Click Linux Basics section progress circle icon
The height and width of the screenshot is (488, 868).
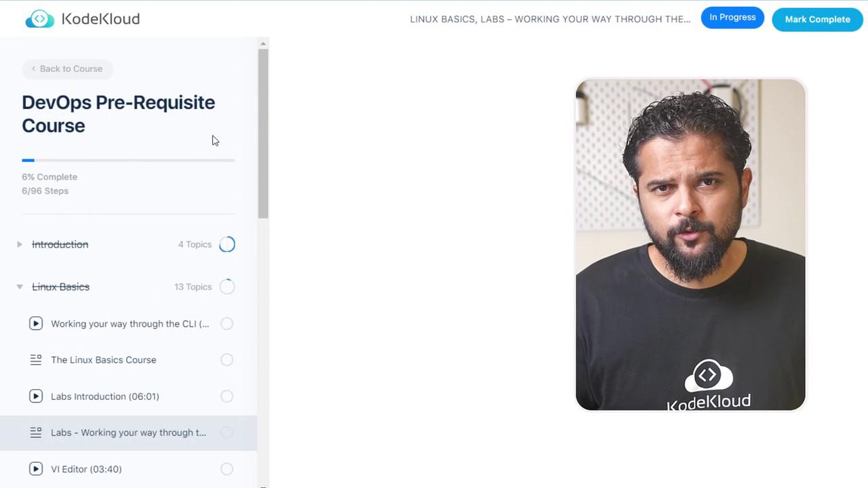[227, 287]
